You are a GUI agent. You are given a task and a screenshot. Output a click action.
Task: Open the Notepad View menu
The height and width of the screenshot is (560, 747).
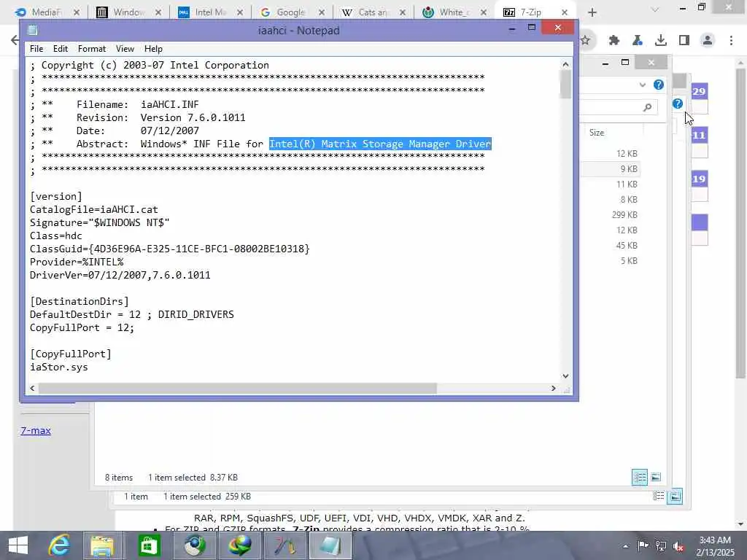(x=125, y=49)
